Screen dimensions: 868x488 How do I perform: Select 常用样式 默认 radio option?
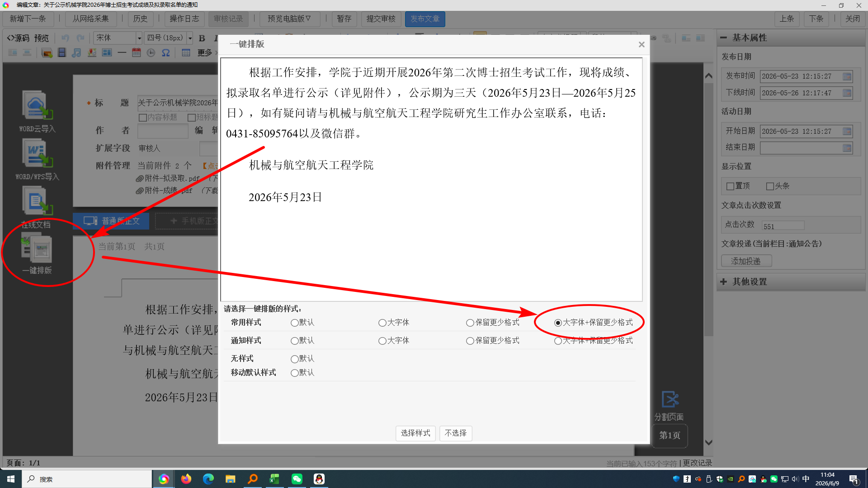point(295,323)
